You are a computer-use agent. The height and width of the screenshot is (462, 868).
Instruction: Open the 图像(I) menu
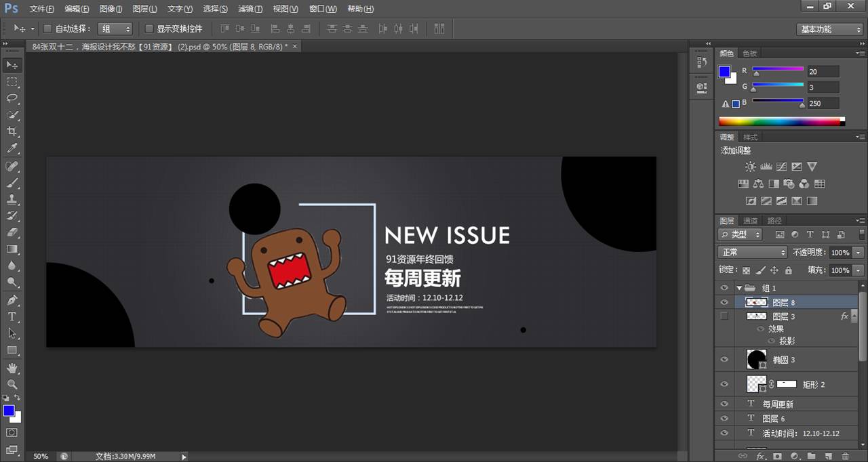click(111, 9)
